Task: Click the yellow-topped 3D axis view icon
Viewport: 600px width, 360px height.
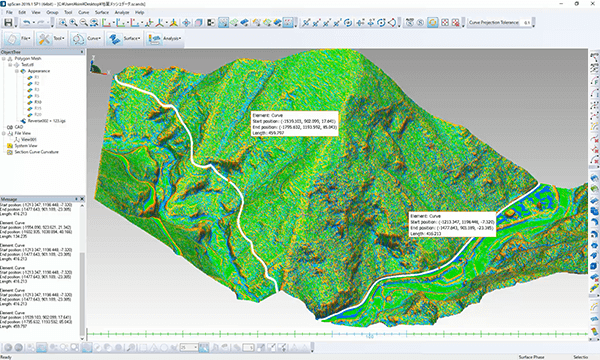Action: [x=174, y=23]
